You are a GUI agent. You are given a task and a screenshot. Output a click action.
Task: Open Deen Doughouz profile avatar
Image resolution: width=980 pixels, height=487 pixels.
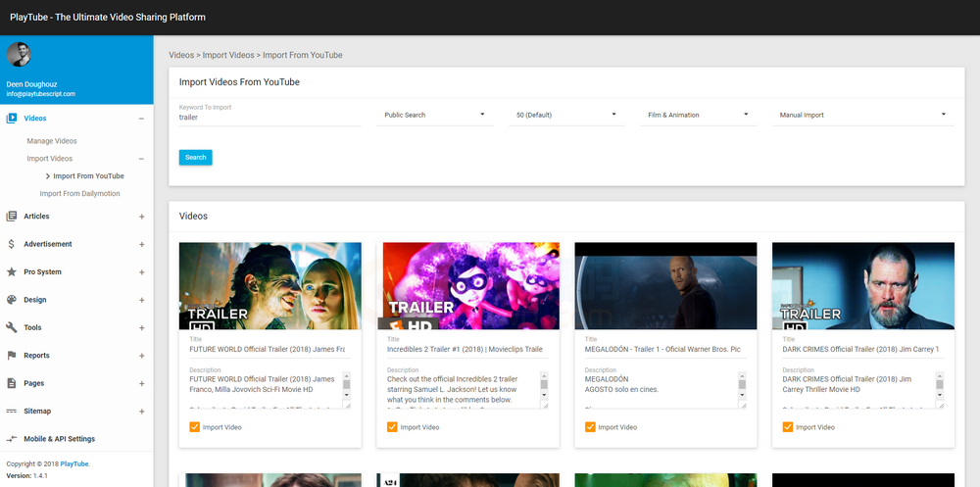(x=19, y=55)
